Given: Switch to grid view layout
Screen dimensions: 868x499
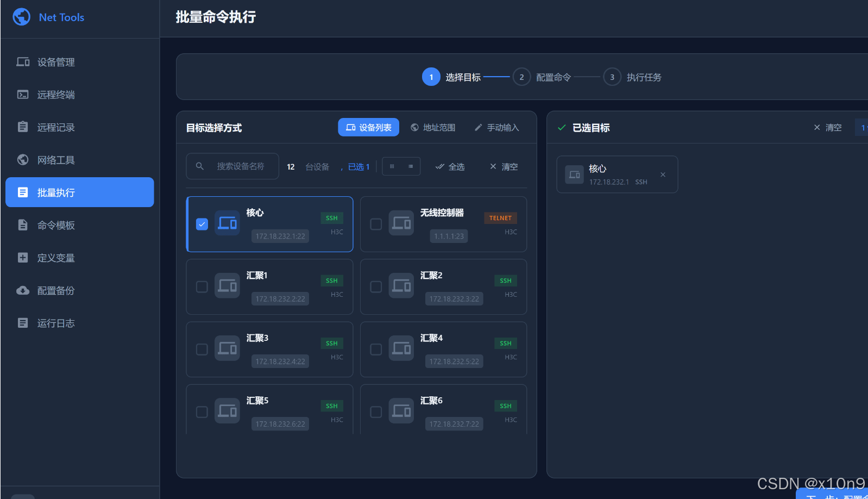Looking at the screenshot, I should 392,166.
